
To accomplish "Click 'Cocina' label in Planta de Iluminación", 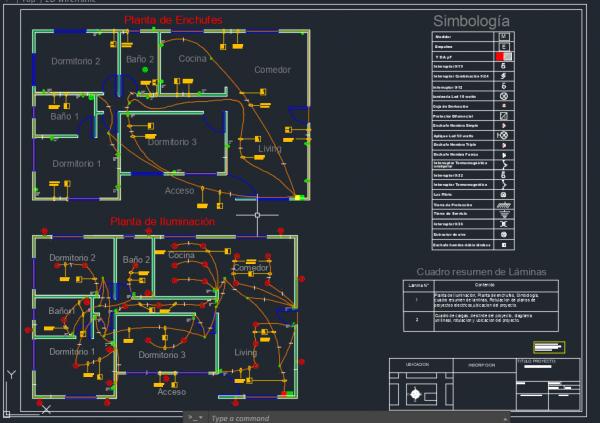I will coord(181,255).
